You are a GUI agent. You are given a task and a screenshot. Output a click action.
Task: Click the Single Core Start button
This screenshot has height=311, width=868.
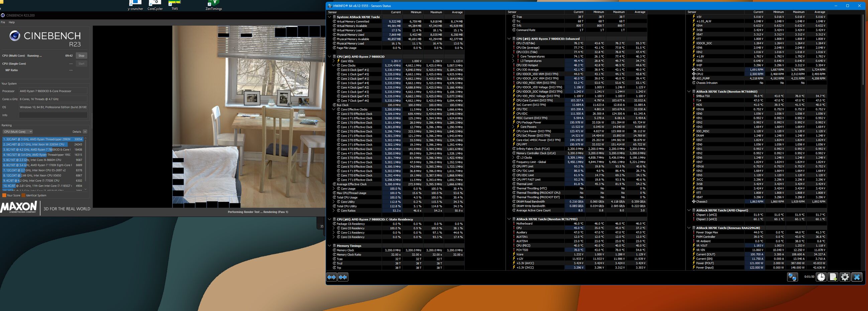[81, 63]
